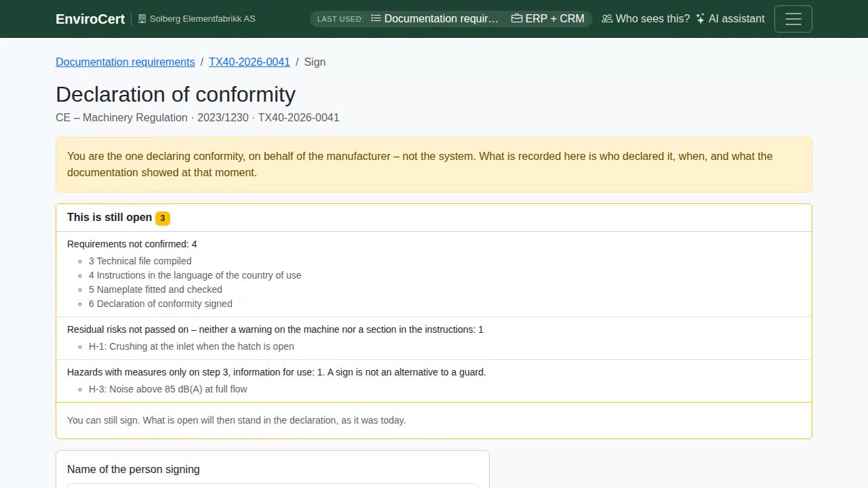Click the sparkle icon before AI assistant
The height and width of the screenshot is (488, 868).
tap(701, 18)
